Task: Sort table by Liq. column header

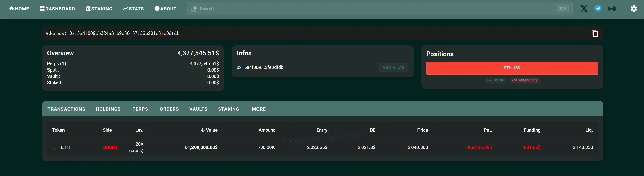Action: (x=589, y=130)
